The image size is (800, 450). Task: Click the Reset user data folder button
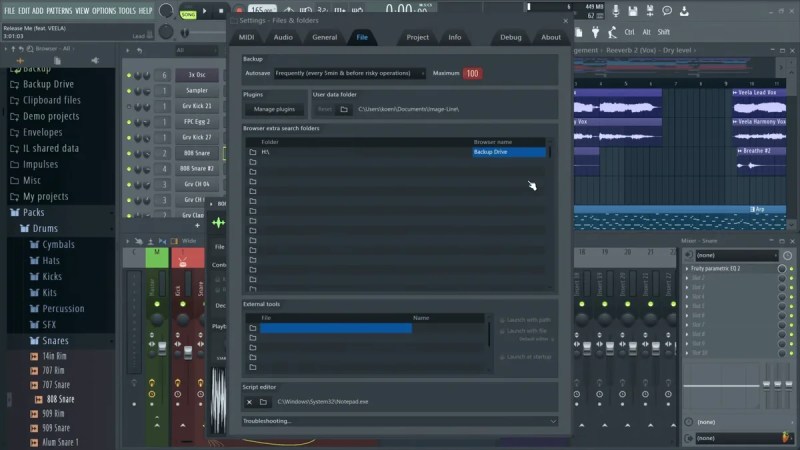324,109
